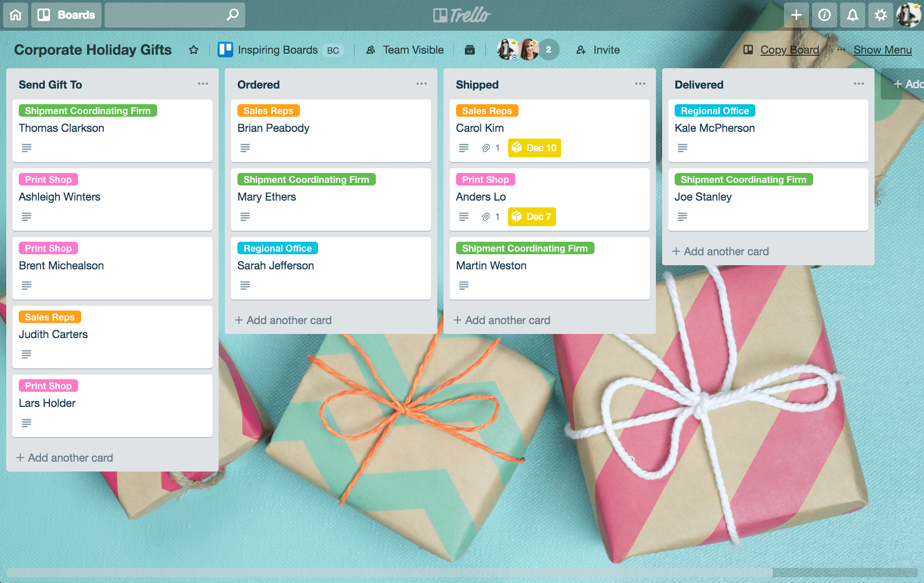Expand Send Gift To list actions menu
924x583 pixels.
[x=202, y=84]
